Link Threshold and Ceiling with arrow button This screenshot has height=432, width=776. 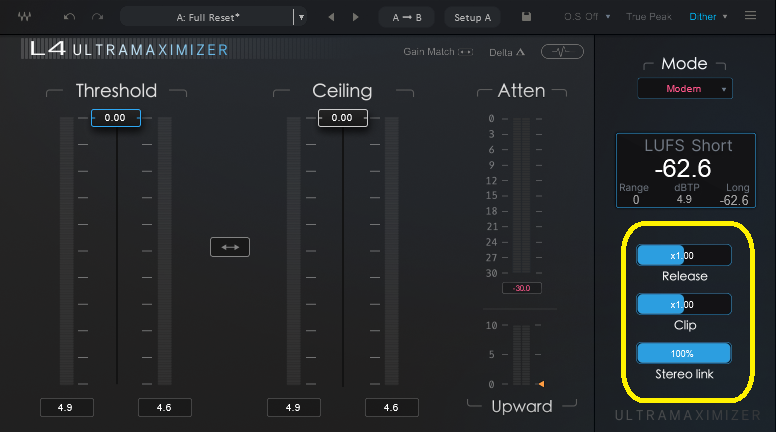(229, 247)
